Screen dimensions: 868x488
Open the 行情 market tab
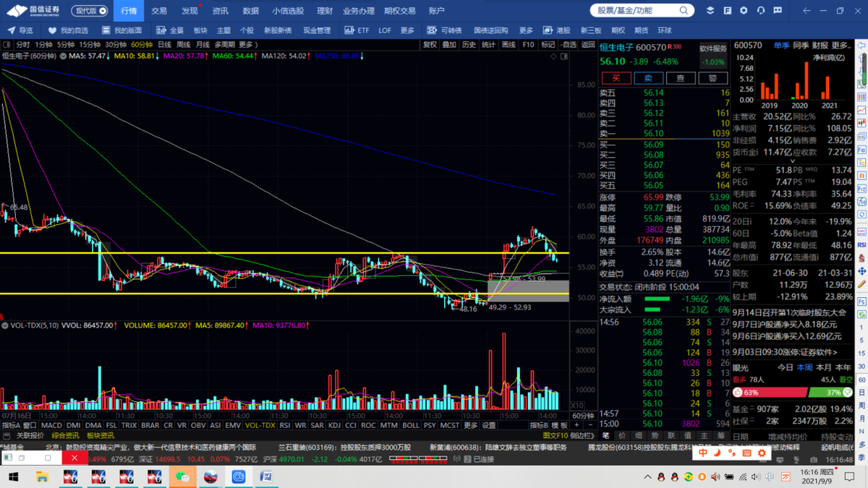point(129,11)
